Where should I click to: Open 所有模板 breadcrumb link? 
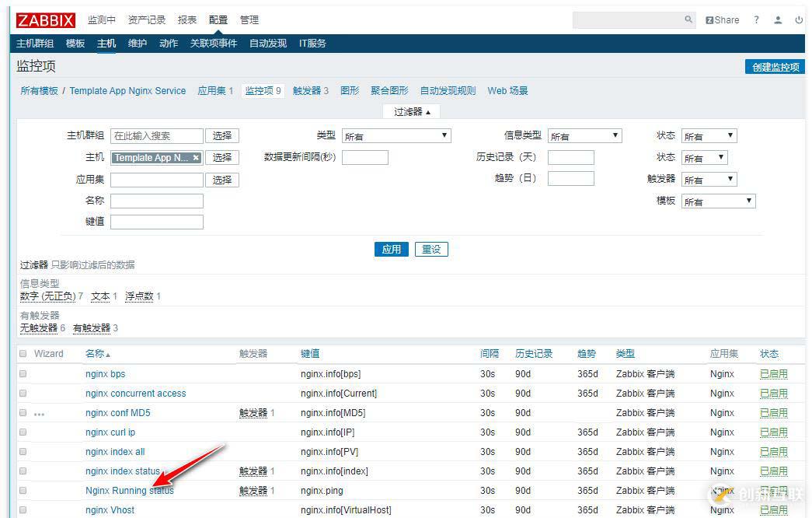pos(39,91)
